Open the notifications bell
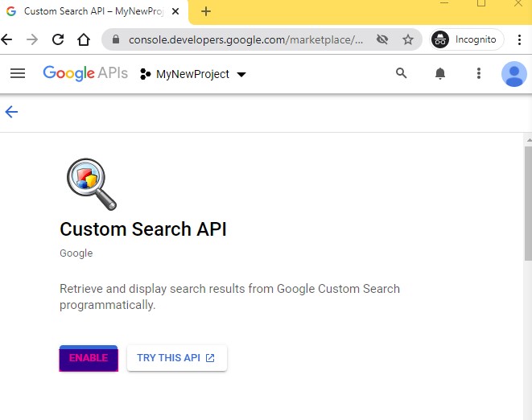 click(440, 74)
